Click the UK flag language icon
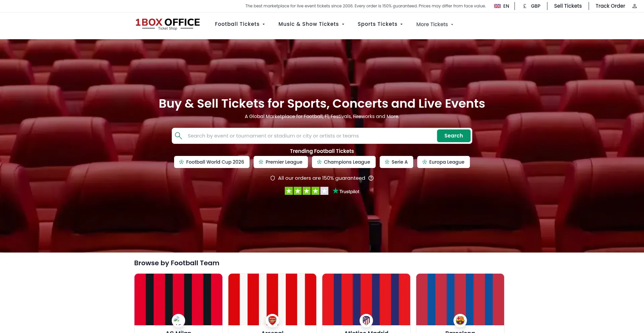 point(497,6)
